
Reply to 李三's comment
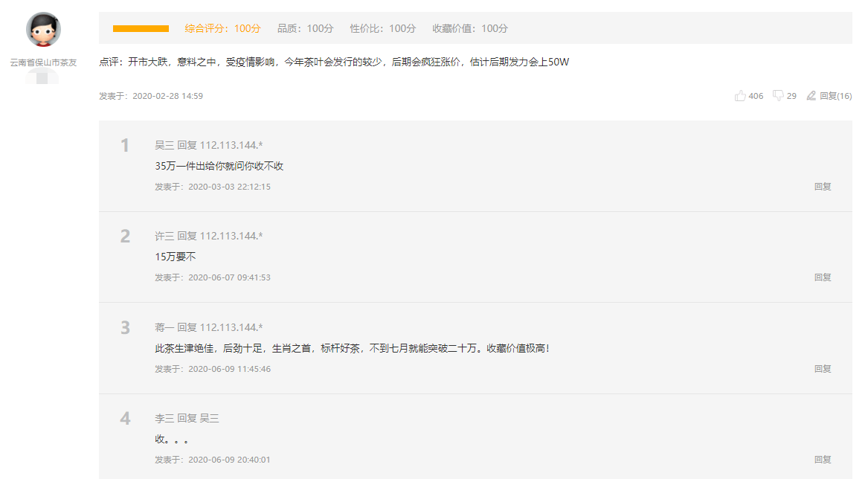(822, 460)
